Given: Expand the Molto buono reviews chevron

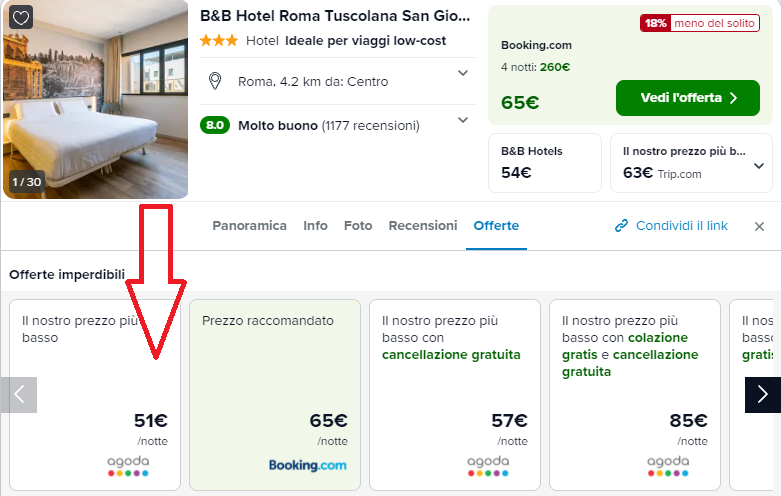Looking at the screenshot, I should [463, 120].
